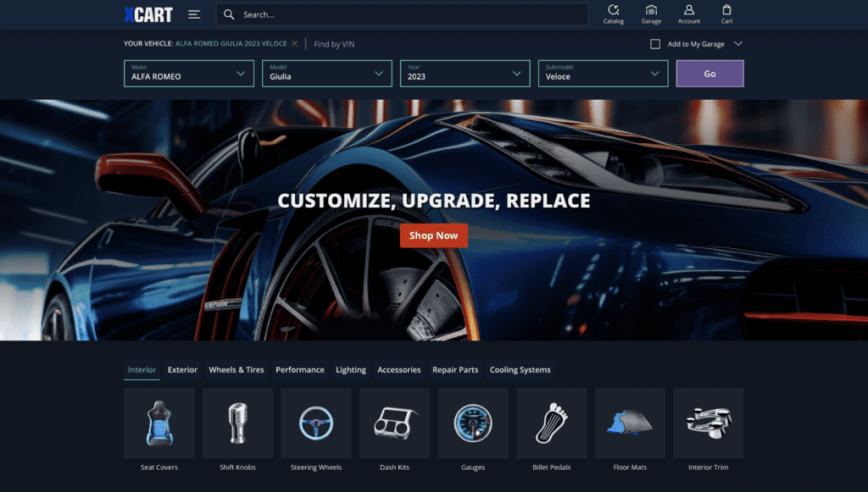The height and width of the screenshot is (492, 868).
Task: Open the Shift Knobs category image
Action: pos(237,423)
